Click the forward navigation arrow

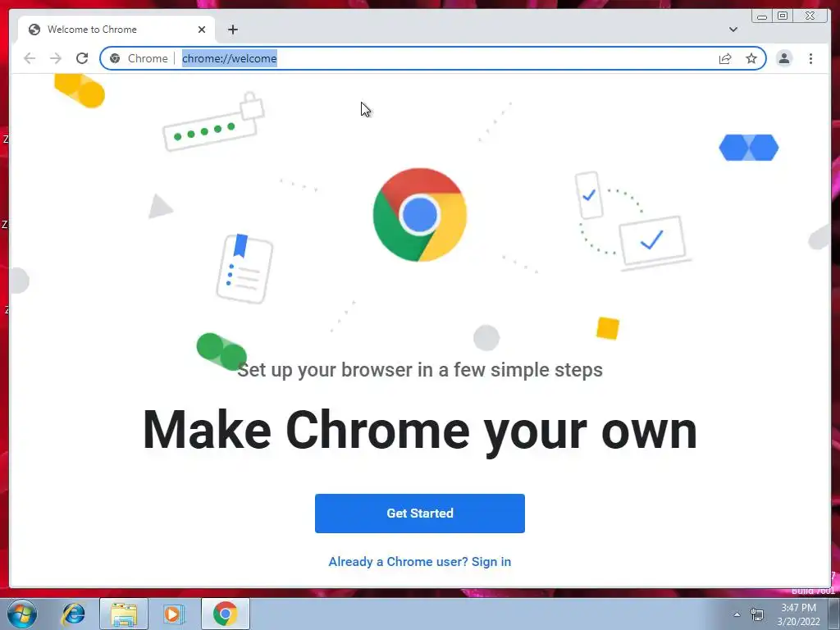(x=56, y=58)
